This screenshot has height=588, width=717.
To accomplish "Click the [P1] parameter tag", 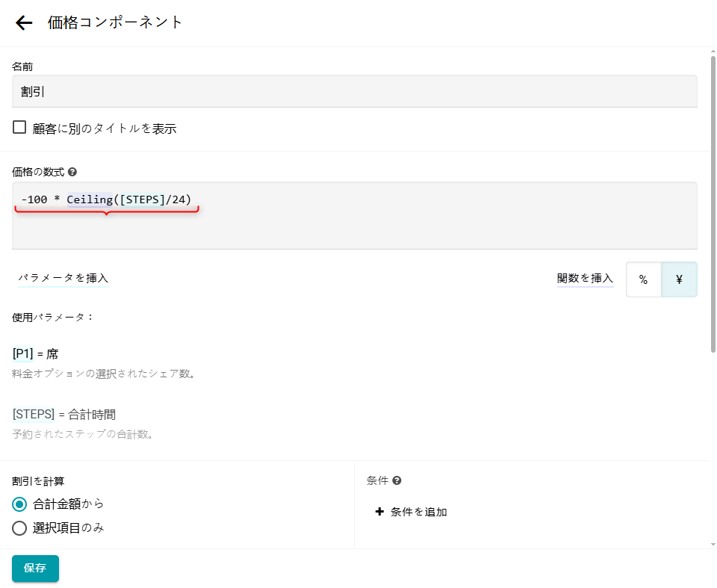I will (x=23, y=354).
